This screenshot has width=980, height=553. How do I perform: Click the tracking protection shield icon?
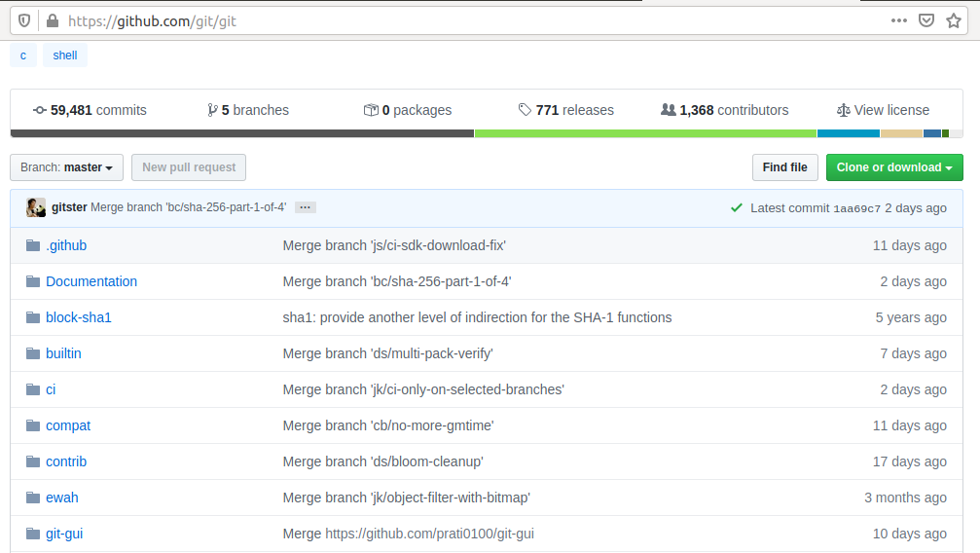click(23, 21)
